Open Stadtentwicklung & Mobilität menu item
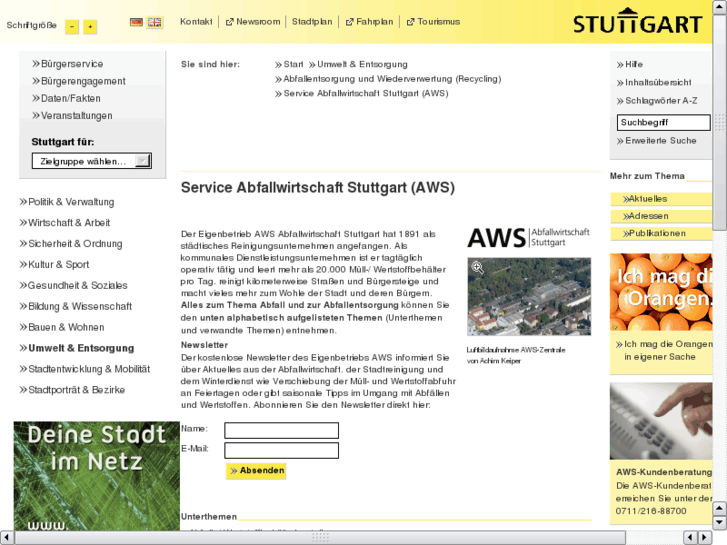This screenshot has width=727, height=545. [x=85, y=369]
